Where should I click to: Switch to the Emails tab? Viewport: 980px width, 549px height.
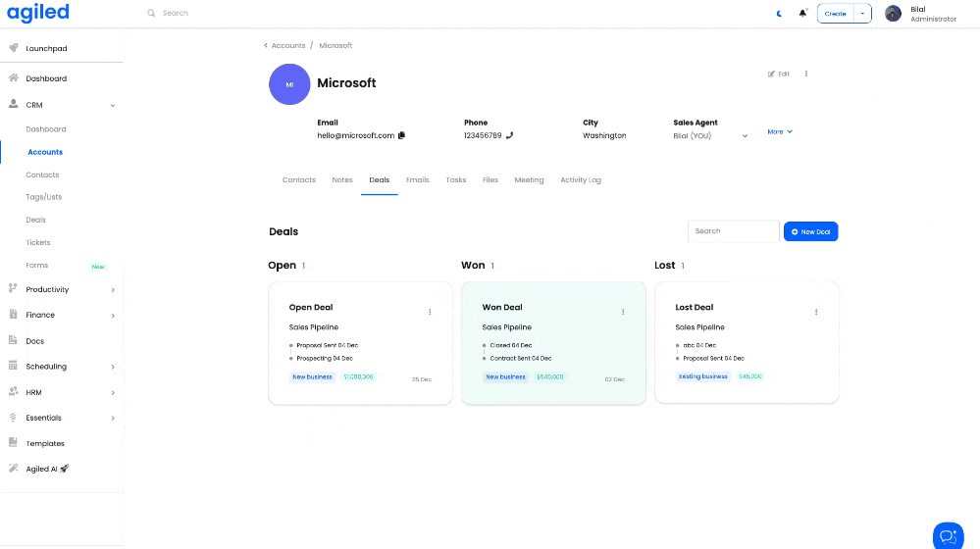[418, 179]
